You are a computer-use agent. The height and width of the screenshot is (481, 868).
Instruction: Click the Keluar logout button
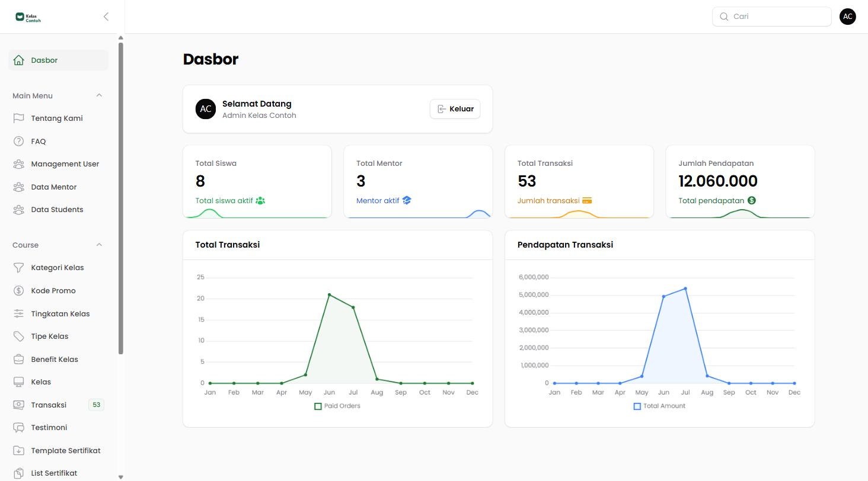coord(455,109)
